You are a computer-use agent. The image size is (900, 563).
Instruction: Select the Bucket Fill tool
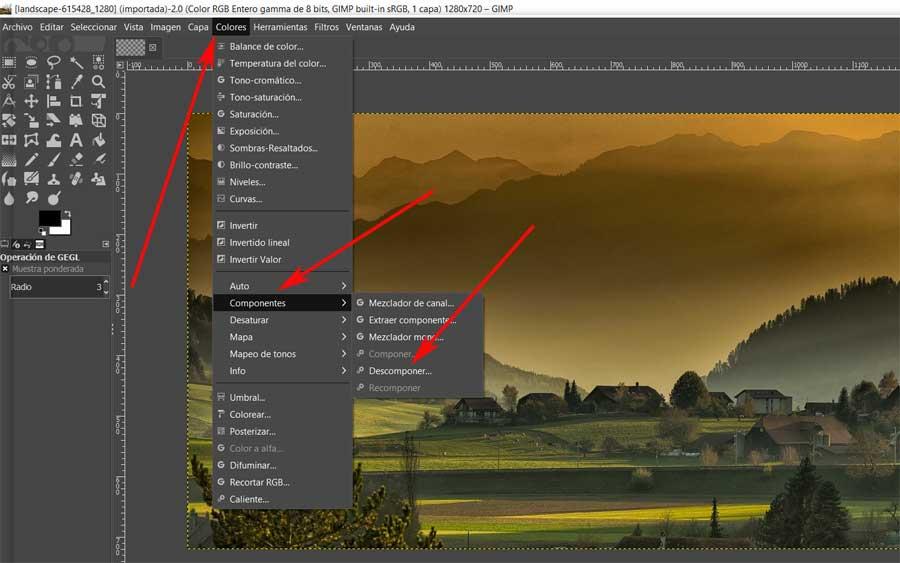pyautogui.click(x=98, y=140)
